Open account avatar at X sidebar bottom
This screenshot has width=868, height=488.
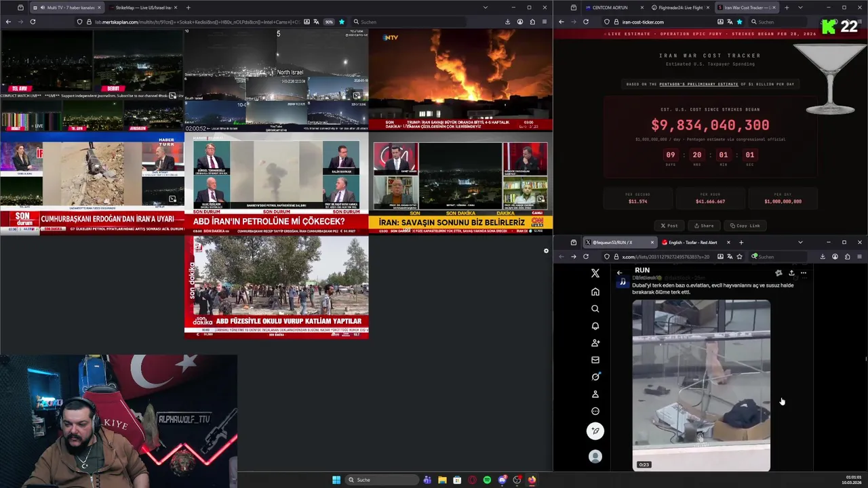click(595, 457)
